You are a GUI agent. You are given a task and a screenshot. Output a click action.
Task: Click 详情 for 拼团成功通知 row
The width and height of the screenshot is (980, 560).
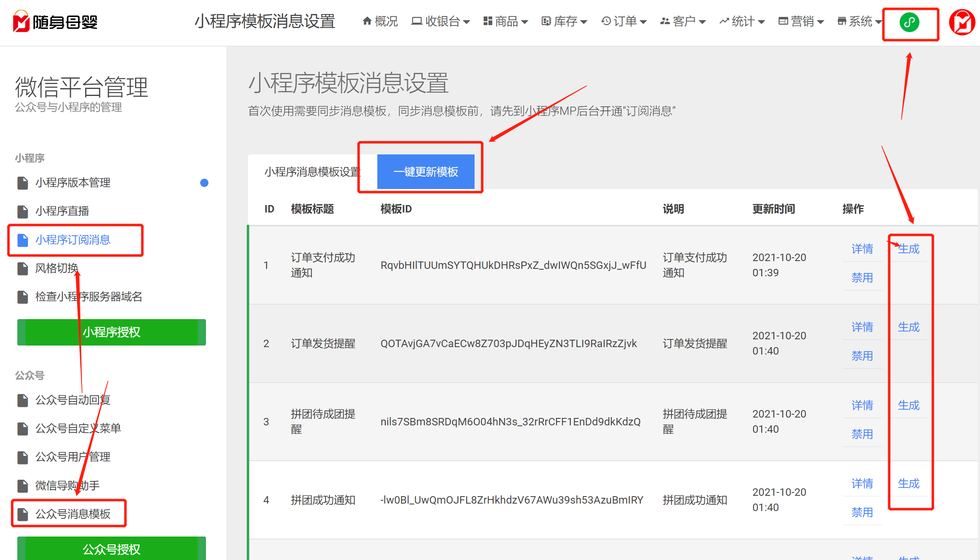click(862, 483)
